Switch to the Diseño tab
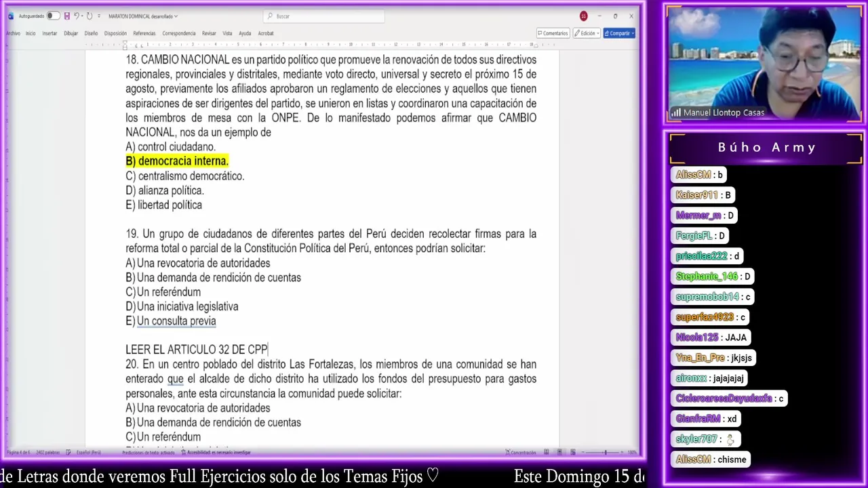 pyautogui.click(x=91, y=33)
